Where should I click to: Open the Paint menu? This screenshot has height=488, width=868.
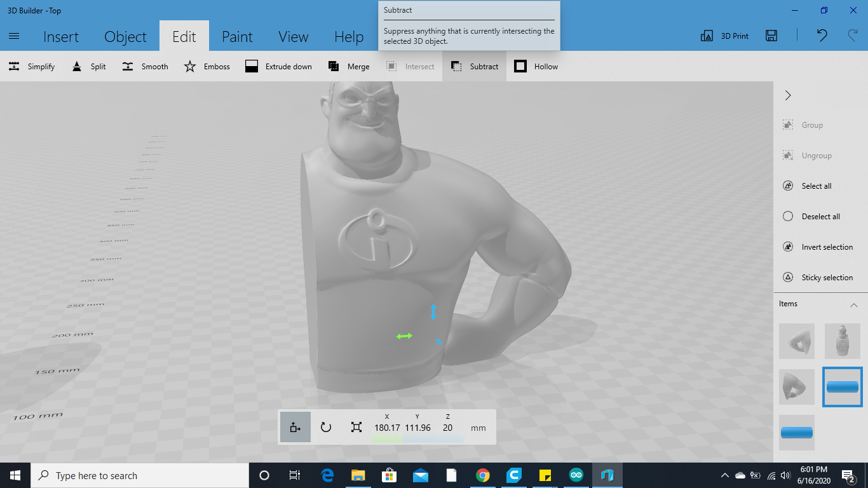pyautogui.click(x=237, y=36)
